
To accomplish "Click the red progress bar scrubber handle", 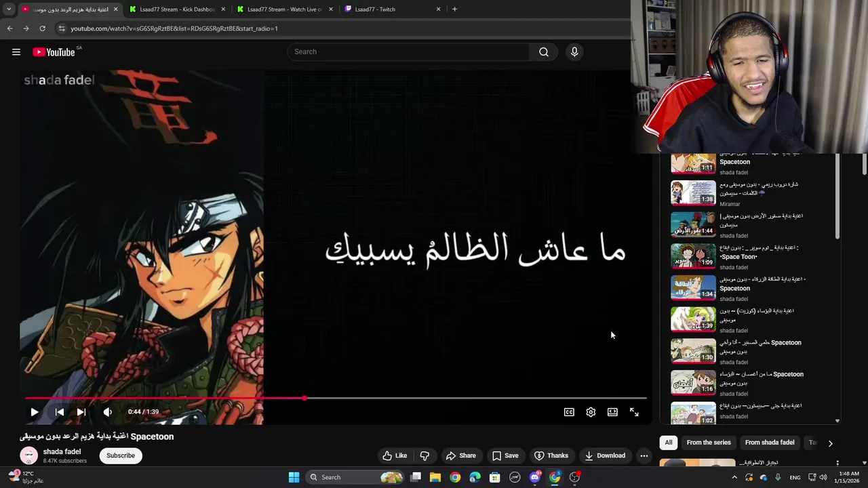I will pyautogui.click(x=304, y=398).
